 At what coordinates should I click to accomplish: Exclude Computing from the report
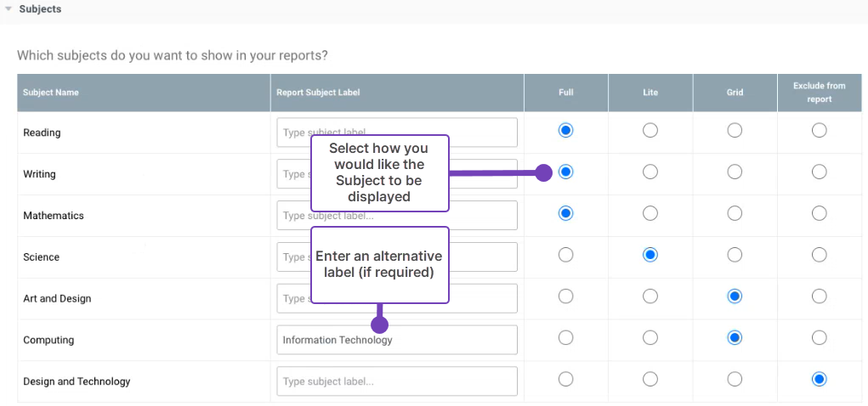click(x=819, y=338)
